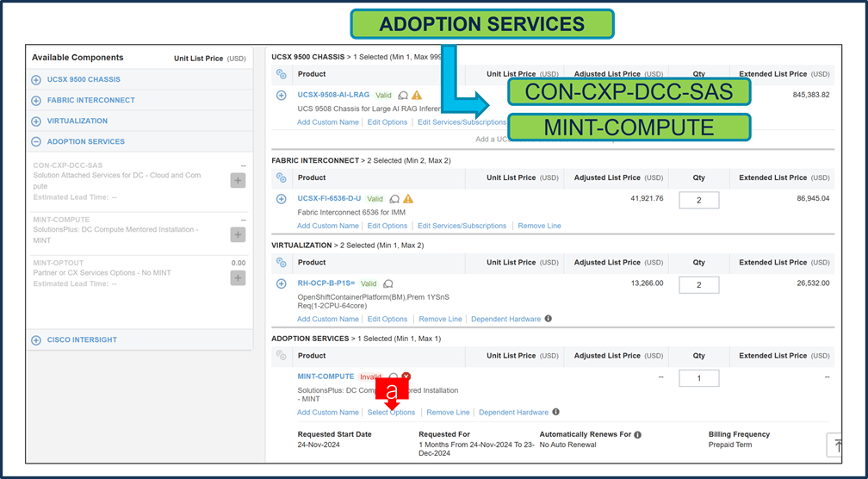This screenshot has height=479, width=868.
Task: Click Dependent Hardware under RH-OCP-B-P1S=
Action: click(506, 319)
